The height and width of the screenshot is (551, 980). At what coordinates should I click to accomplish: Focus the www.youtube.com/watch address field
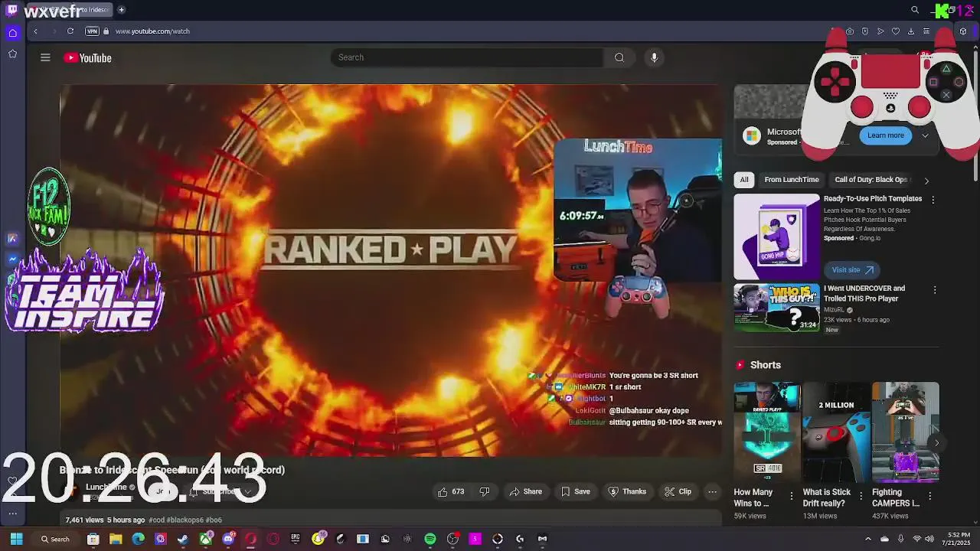(152, 31)
